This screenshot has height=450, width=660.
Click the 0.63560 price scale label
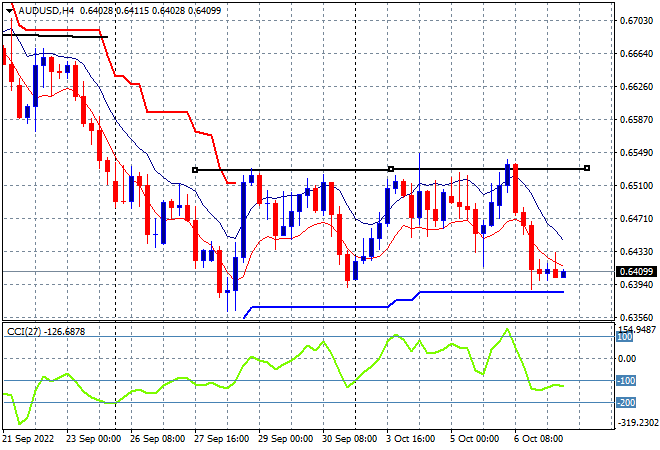[x=637, y=318]
